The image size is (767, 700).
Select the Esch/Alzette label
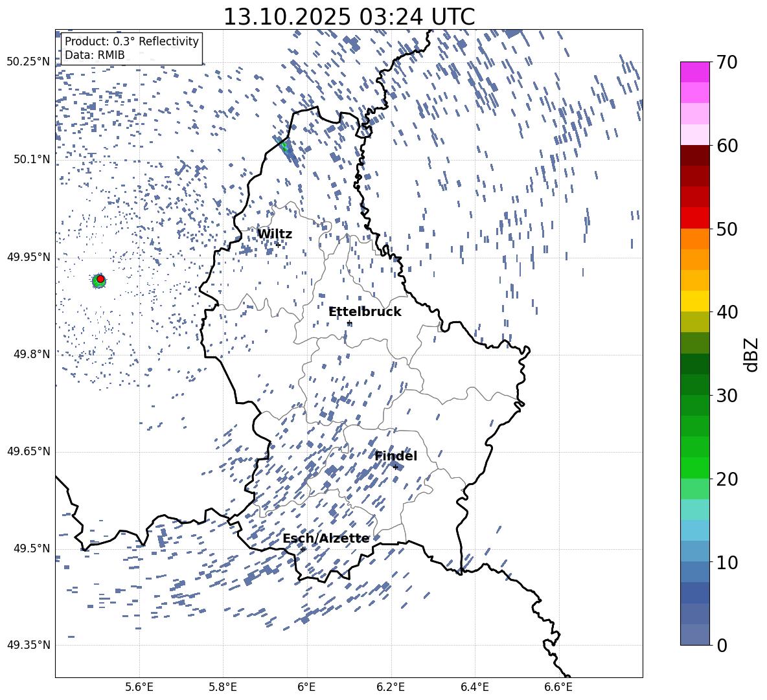[x=326, y=538]
